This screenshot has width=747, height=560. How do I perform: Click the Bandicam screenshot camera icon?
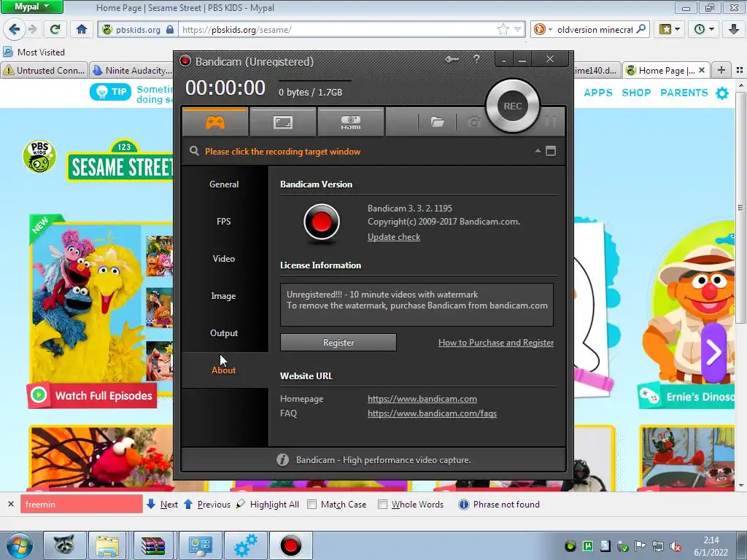[473, 122]
